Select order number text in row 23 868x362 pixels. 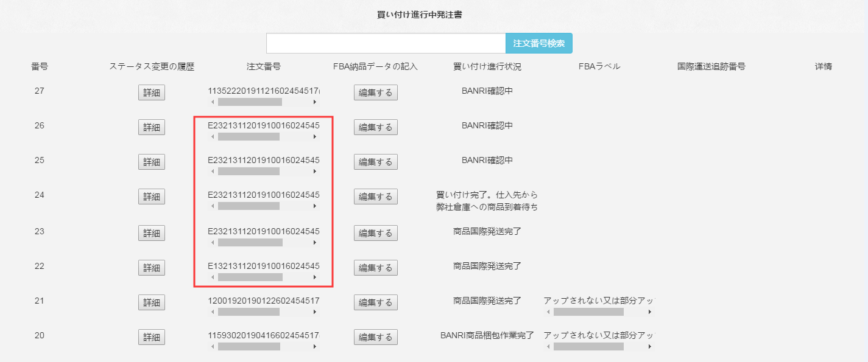point(263,231)
